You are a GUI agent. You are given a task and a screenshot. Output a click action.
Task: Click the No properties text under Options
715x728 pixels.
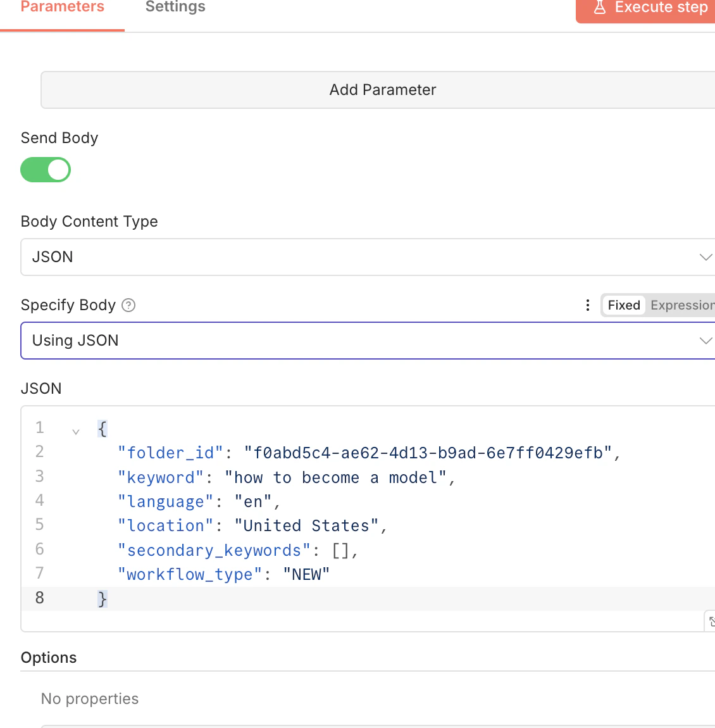[x=90, y=699]
